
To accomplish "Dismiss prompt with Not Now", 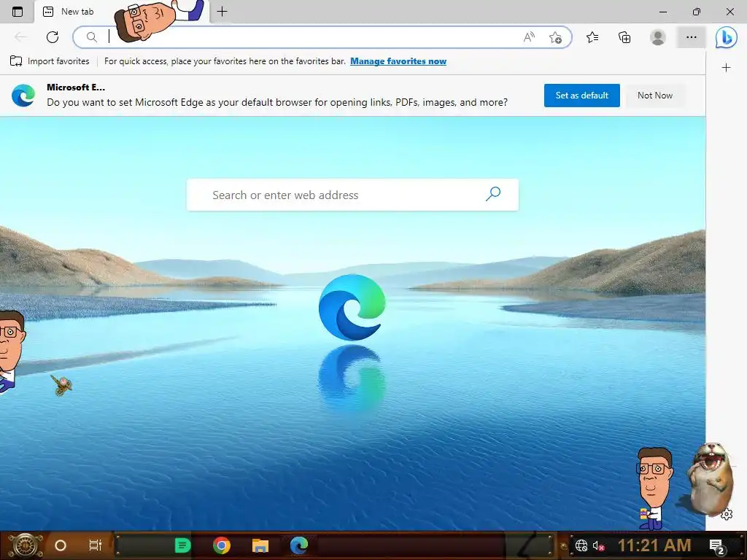I will [655, 96].
